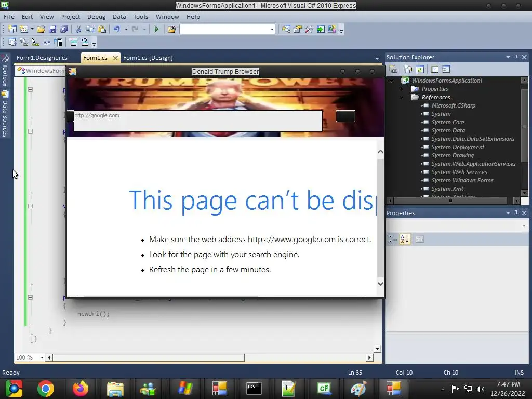Image resolution: width=532 pixels, height=399 pixels.
Task: Collapse the code outlining node beside newUri method
Action: click(x=30, y=297)
